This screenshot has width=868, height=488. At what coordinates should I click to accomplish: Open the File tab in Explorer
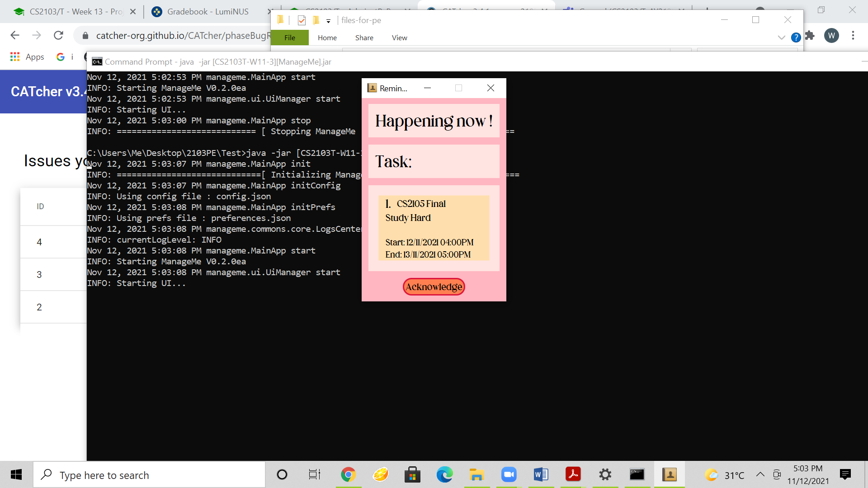(x=290, y=38)
